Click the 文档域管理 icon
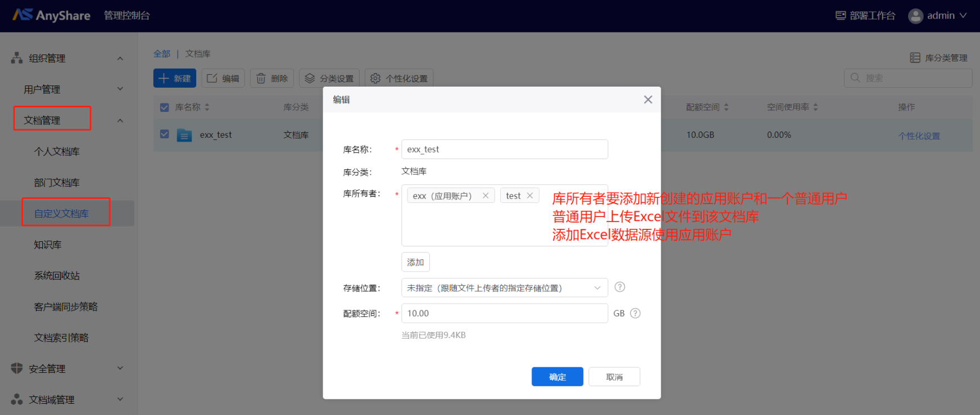 click(x=17, y=399)
